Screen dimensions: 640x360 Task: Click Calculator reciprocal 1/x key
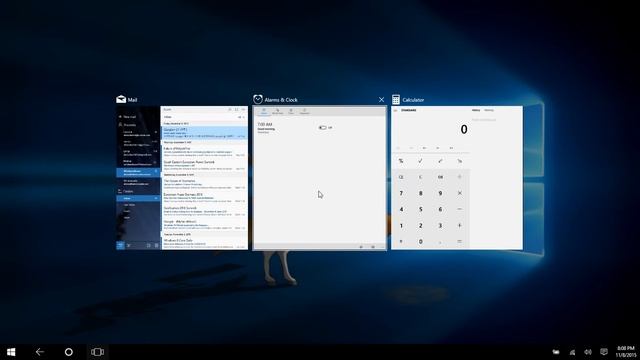click(x=460, y=161)
